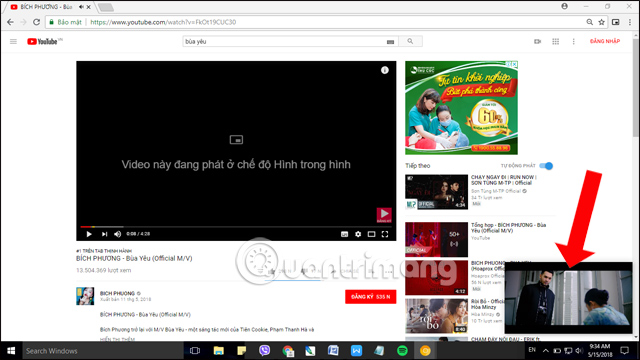Mute the player volume
640x360 pixels.
(x=118, y=234)
